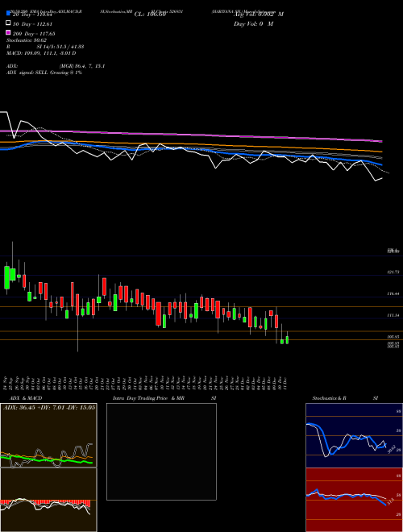Viewport: 403px width, 532px height.
Task: Click the 'MACD: 108.09, 111.1, -3.01 D' line
Action: click(x=41, y=53)
